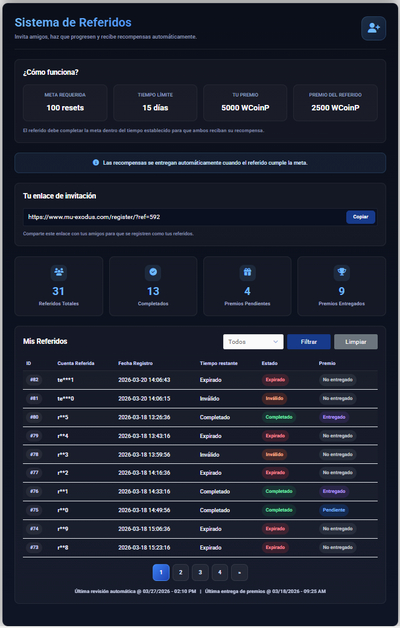The height and width of the screenshot is (628, 400).
Task: Click the add-user icon at top right
Action: (373, 28)
